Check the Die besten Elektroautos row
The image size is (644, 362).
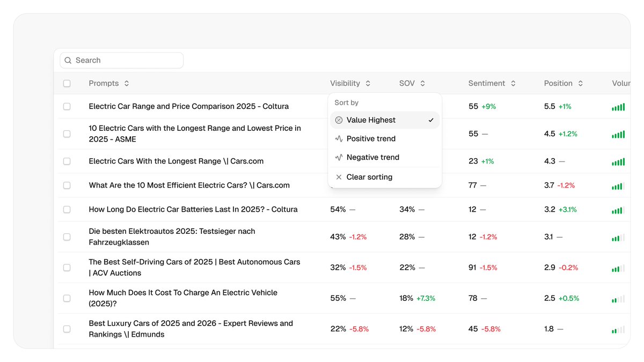pyautogui.click(x=67, y=237)
